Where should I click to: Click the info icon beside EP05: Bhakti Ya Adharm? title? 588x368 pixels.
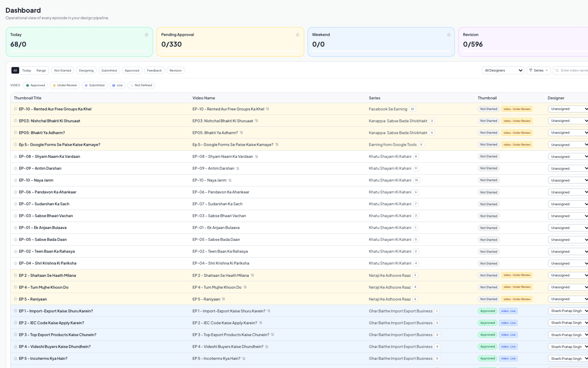tap(16, 133)
